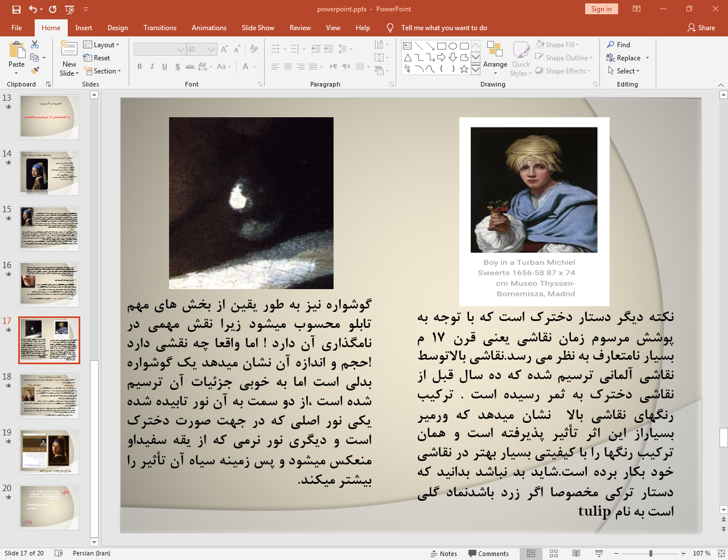Toggle Strikethrough formatting
This screenshot has height=560, width=728.
(190, 67)
